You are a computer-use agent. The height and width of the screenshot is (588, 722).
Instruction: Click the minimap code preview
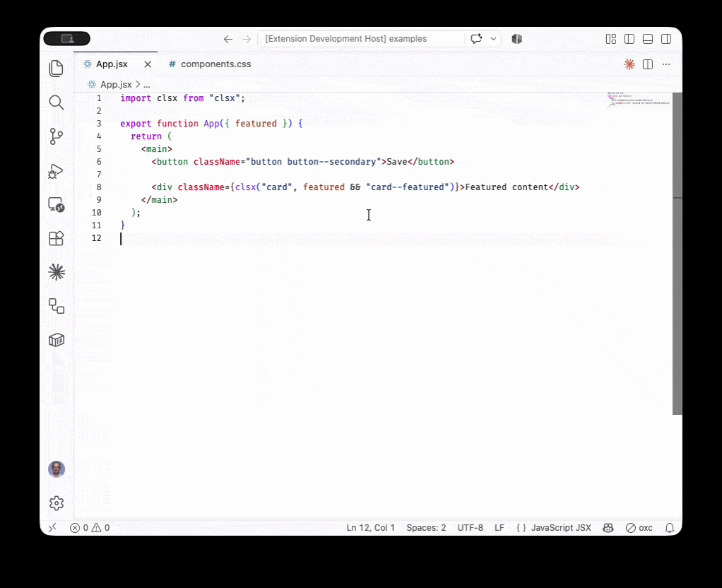coord(639,100)
